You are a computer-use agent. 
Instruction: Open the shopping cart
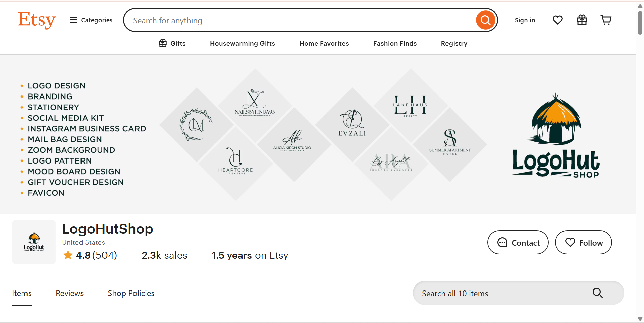click(606, 20)
